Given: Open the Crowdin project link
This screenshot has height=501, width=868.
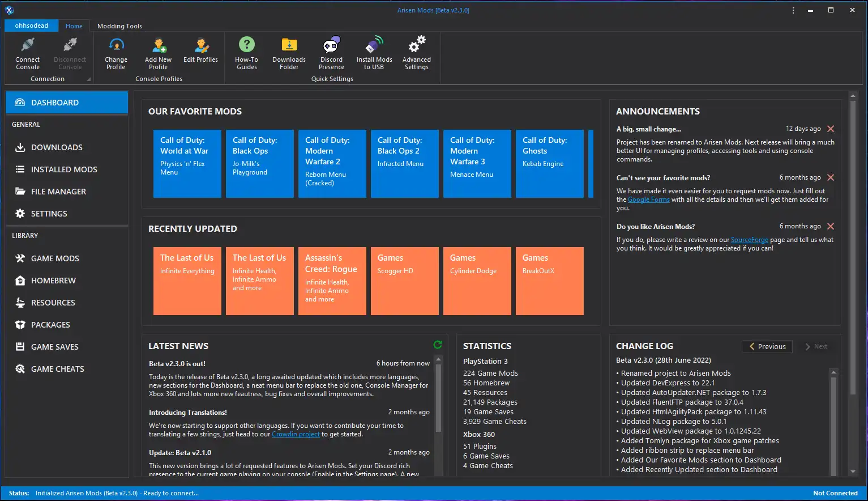Looking at the screenshot, I should 296,434.
